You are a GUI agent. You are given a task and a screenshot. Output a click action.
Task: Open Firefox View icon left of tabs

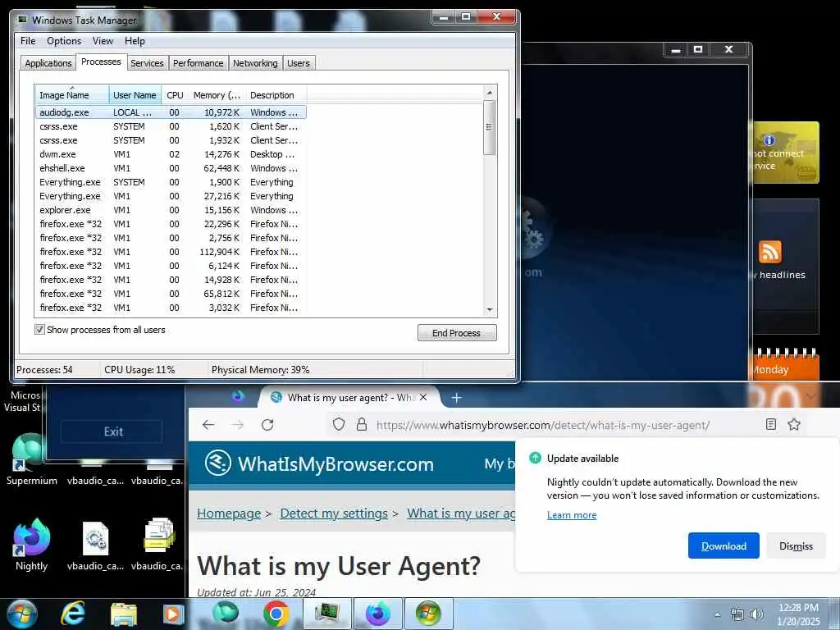click(238, 396)
